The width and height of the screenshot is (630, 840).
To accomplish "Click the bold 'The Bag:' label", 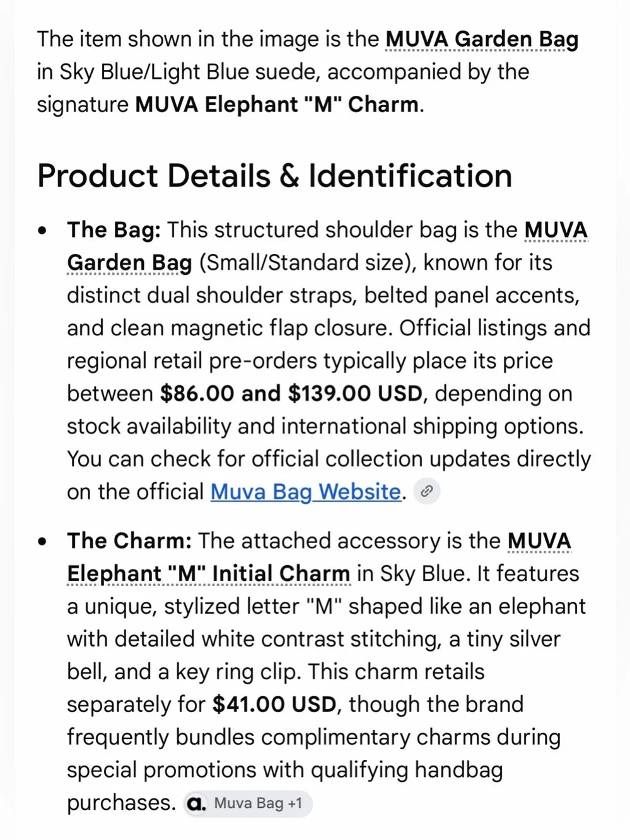I will point(114,230).
